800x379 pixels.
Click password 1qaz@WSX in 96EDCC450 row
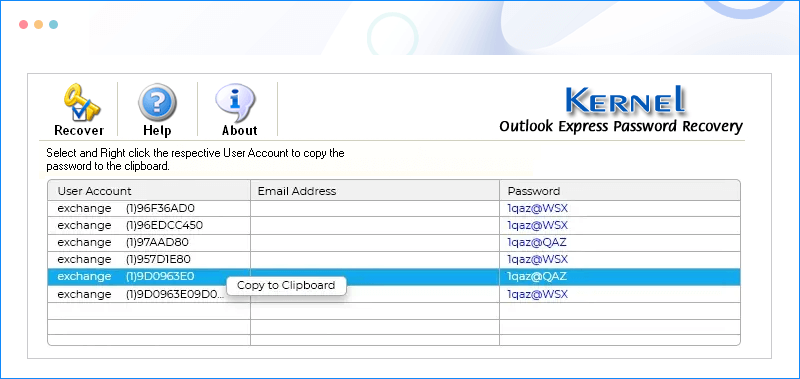[537, 225]
